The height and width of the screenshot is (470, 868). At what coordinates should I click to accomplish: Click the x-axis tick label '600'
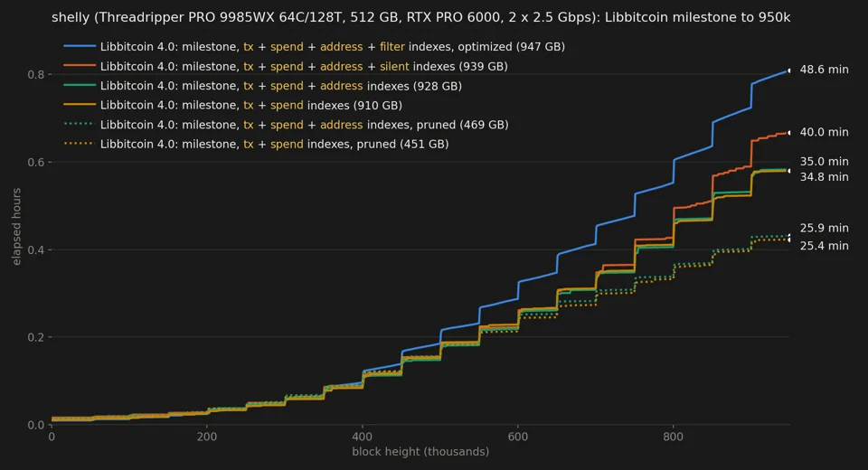click(x=517, y=437)
